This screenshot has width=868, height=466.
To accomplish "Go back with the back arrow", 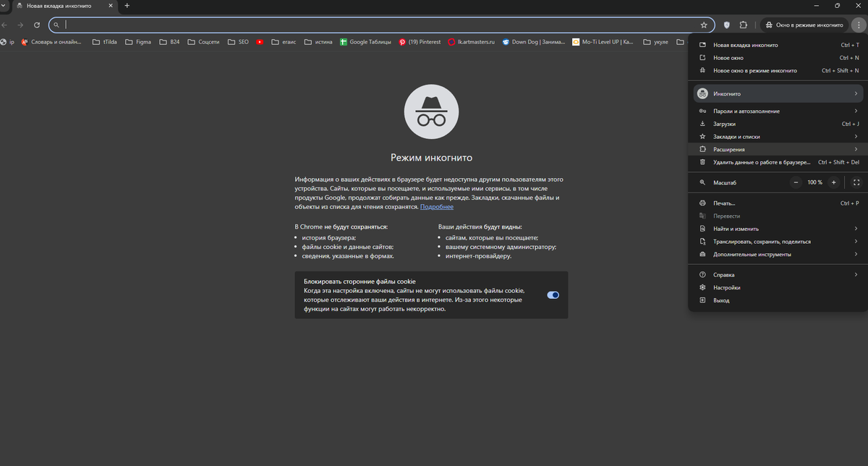I will (4, 25).
